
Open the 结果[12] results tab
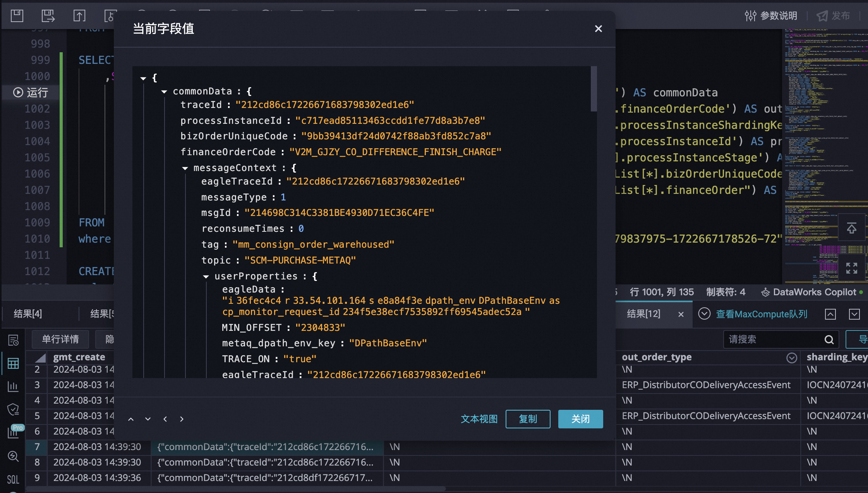(643, 314)
